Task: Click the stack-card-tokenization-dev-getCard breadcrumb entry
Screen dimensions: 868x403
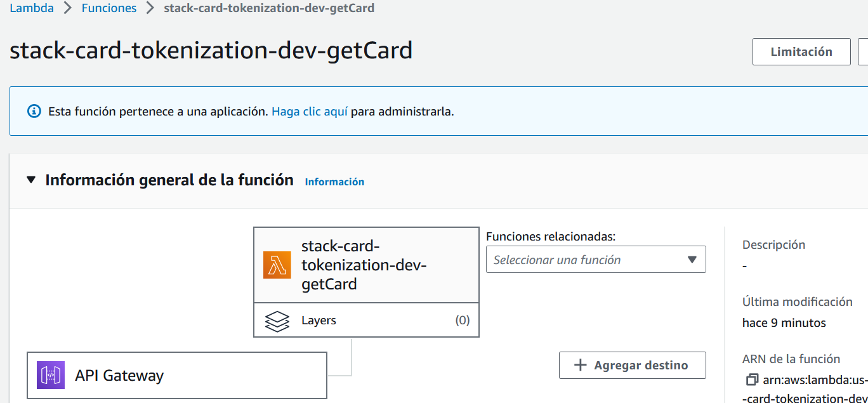Action: click(x=269, y=8)
